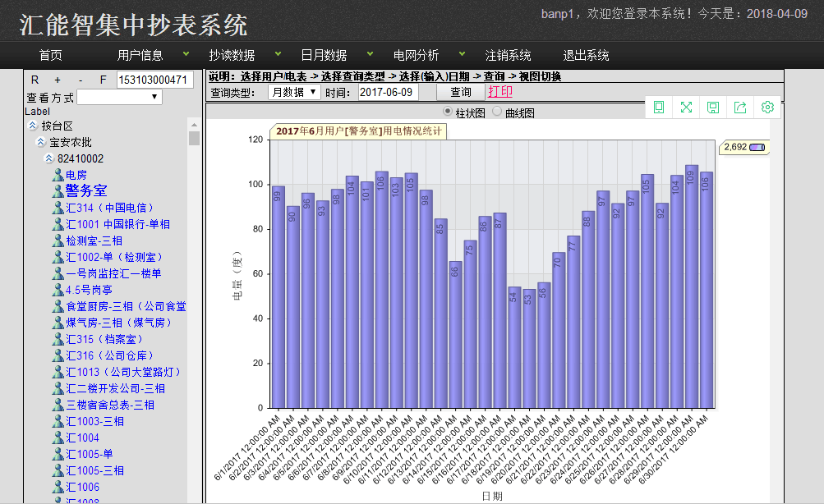Click the green save floppy icon
The image size is (824, 504).
pos(713,108)
